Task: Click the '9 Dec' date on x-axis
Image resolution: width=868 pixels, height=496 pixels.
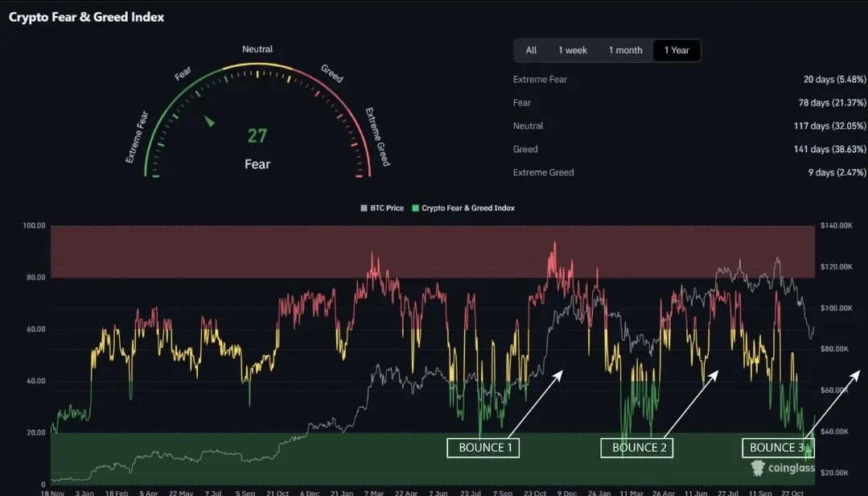Action: pyautogui.click(x=567, y=493)
